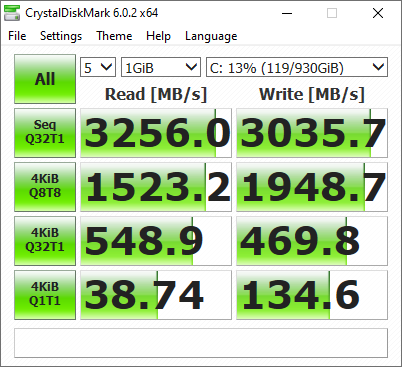Click the Seq read result 3256.0
This screenshot has width=402, height=367.
click(156, 133)
